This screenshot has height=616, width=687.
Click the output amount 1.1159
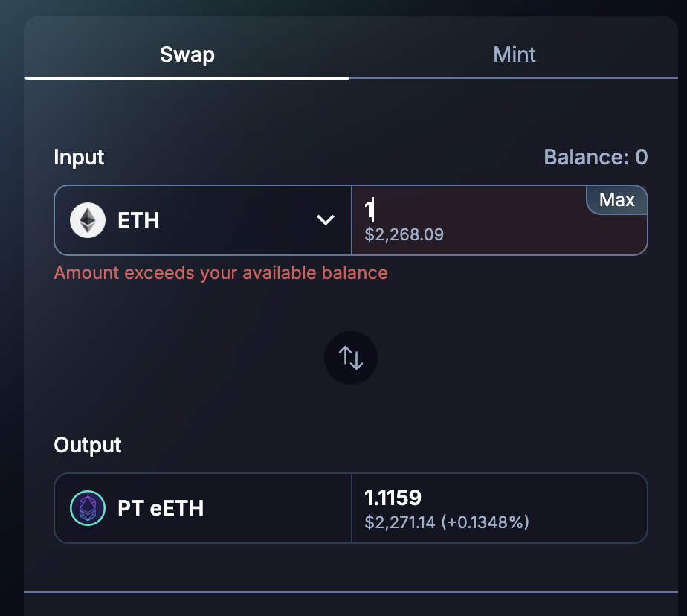click(393, 497)
